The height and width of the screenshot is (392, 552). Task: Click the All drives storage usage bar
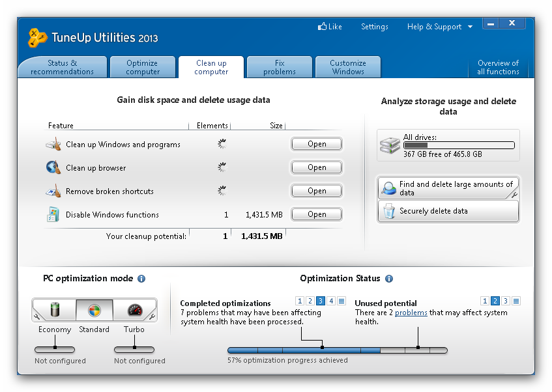[459, 145]
